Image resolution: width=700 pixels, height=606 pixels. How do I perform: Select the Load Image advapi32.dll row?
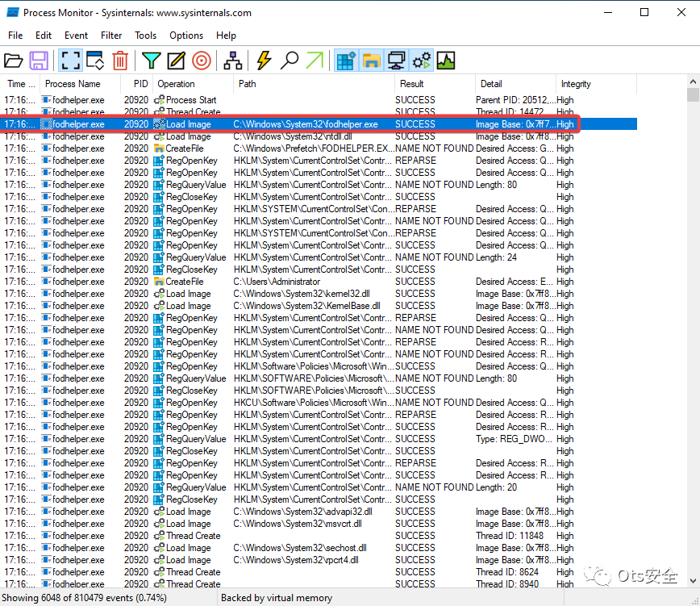[319, 512]
